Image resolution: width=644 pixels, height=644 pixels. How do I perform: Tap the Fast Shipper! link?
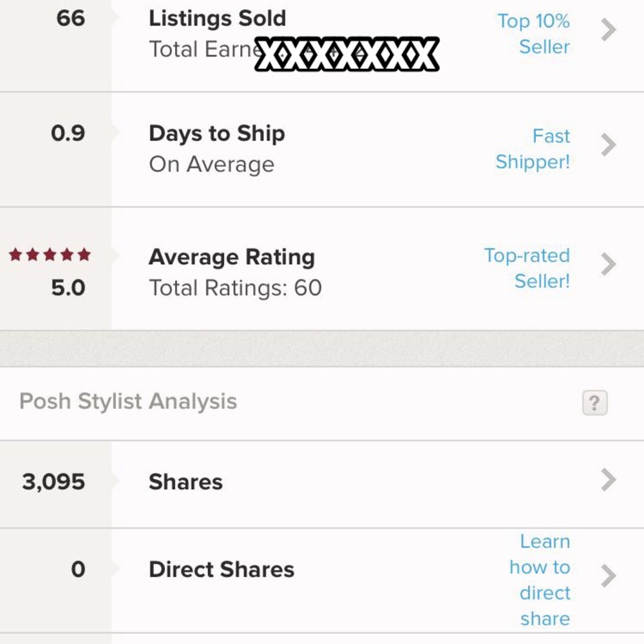(x=533, y=149)
